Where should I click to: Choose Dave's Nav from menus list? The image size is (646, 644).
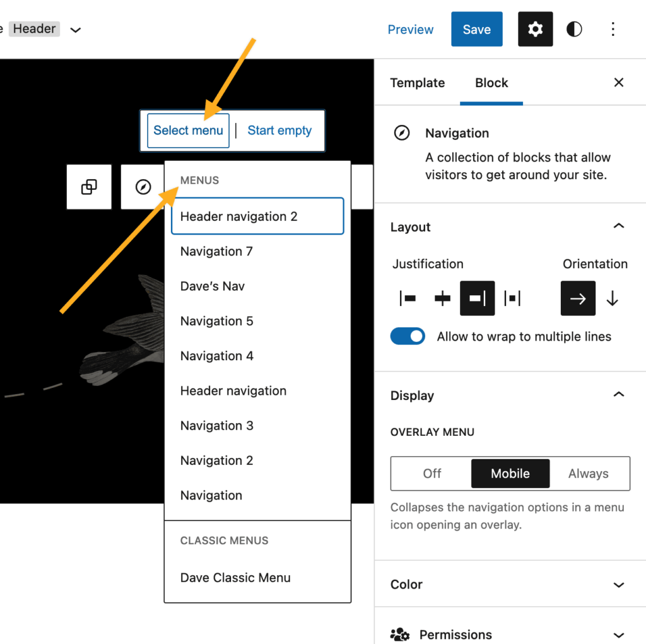[213, 286]
